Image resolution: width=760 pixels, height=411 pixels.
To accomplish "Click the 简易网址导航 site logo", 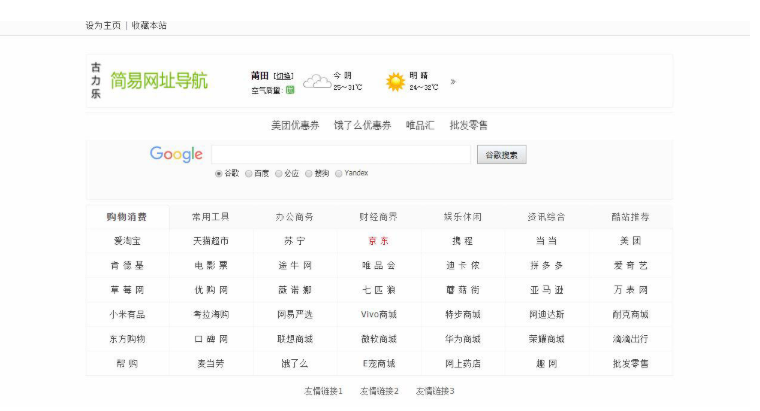I will [159, 81].
